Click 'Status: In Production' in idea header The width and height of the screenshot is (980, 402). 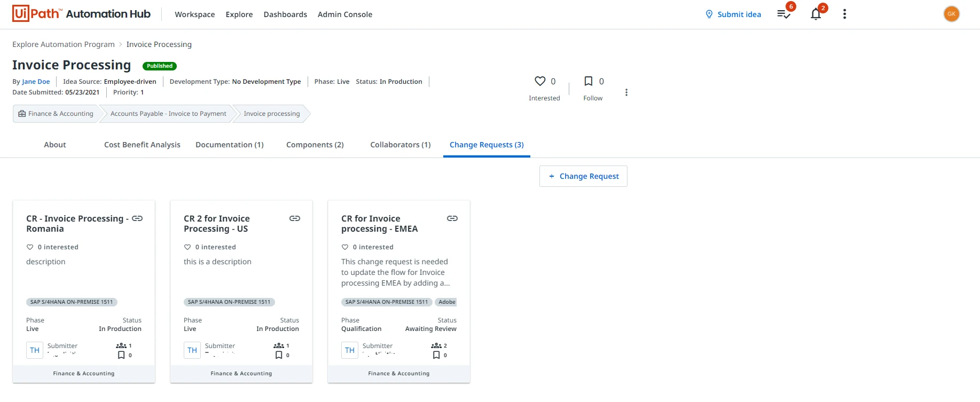[389, 82]
